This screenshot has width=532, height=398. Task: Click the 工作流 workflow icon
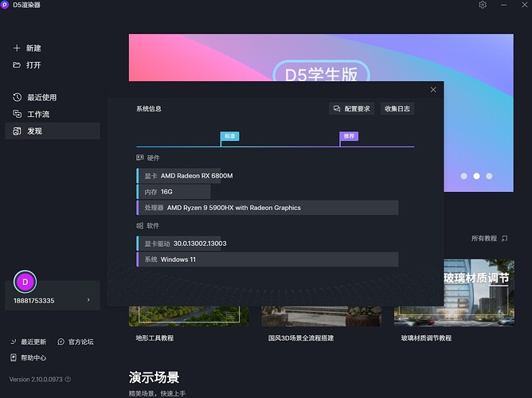(x=17, y=114)
